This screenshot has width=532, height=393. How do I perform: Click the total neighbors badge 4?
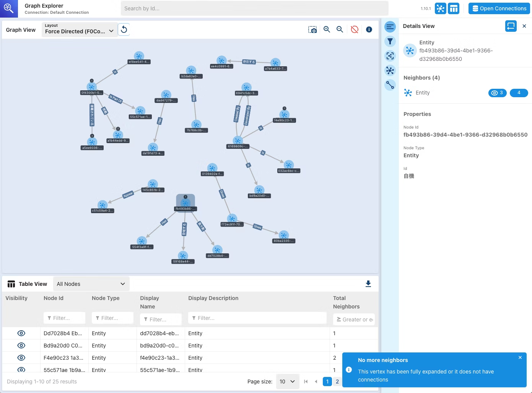pos(519,93)
